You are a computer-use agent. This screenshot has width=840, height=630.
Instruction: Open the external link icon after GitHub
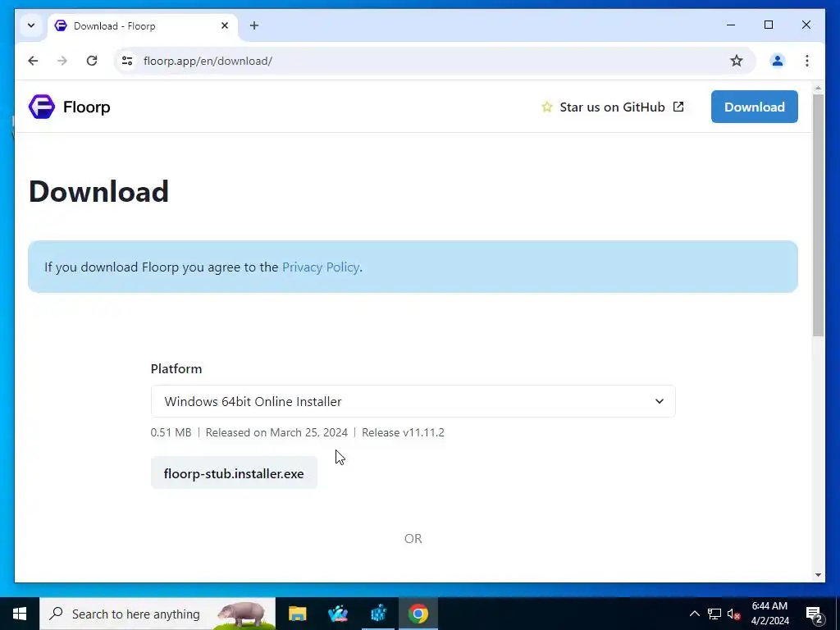[678, 107]
